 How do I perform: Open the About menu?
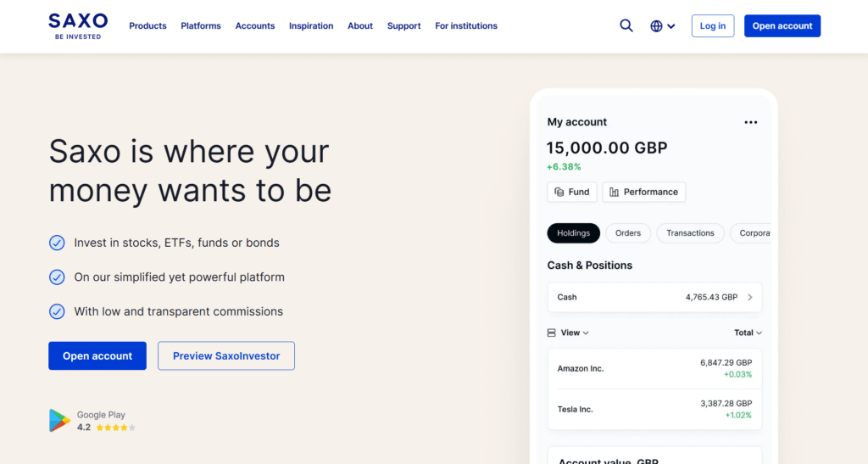pos(360,26)
